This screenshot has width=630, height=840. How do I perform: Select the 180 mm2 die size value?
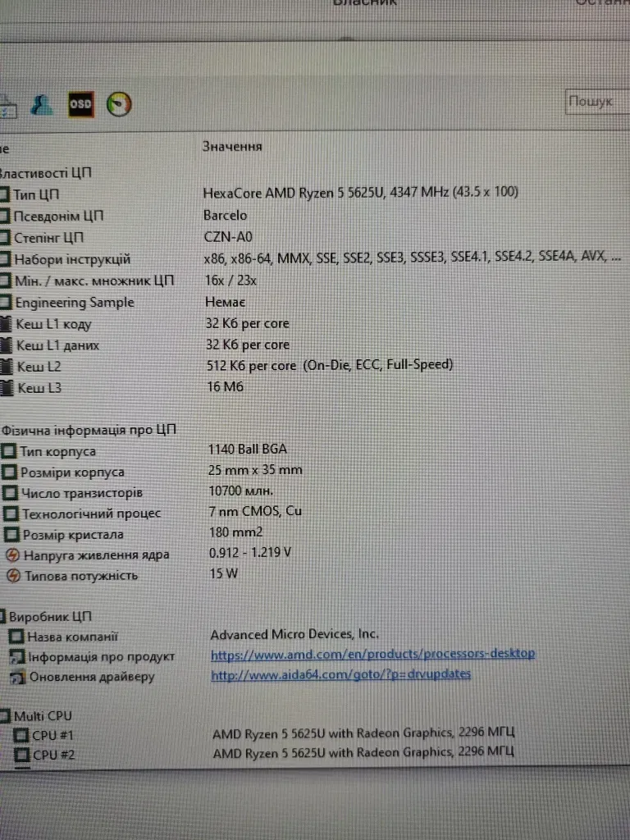point(236,532)
